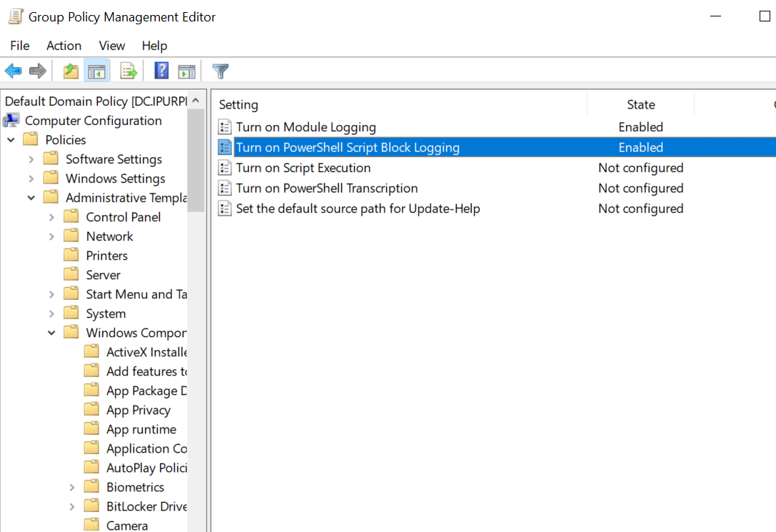Click the tree pane scroll-up arrow

coord(196,101)
